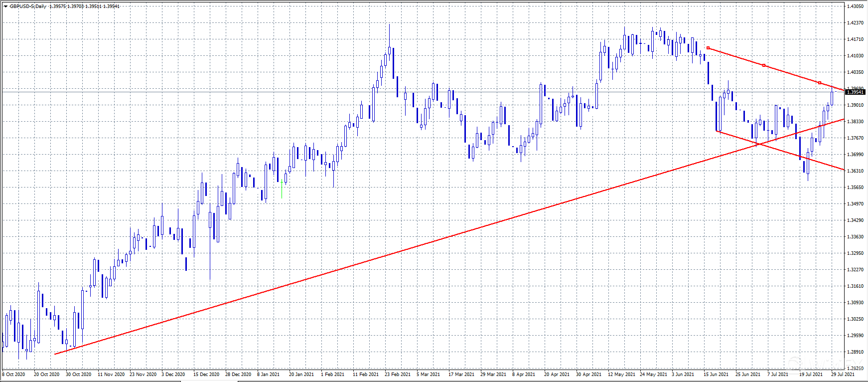Grab the leftmost handle of the upper channel line
The width and height of the screenshot is (868, 382).
(x=708, y=48)
